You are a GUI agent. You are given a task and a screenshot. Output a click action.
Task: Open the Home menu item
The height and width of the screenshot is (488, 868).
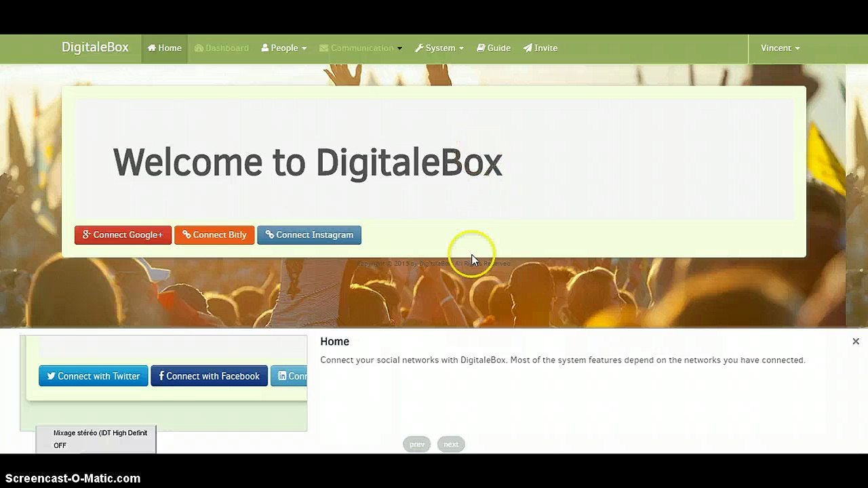click(165, 48)
